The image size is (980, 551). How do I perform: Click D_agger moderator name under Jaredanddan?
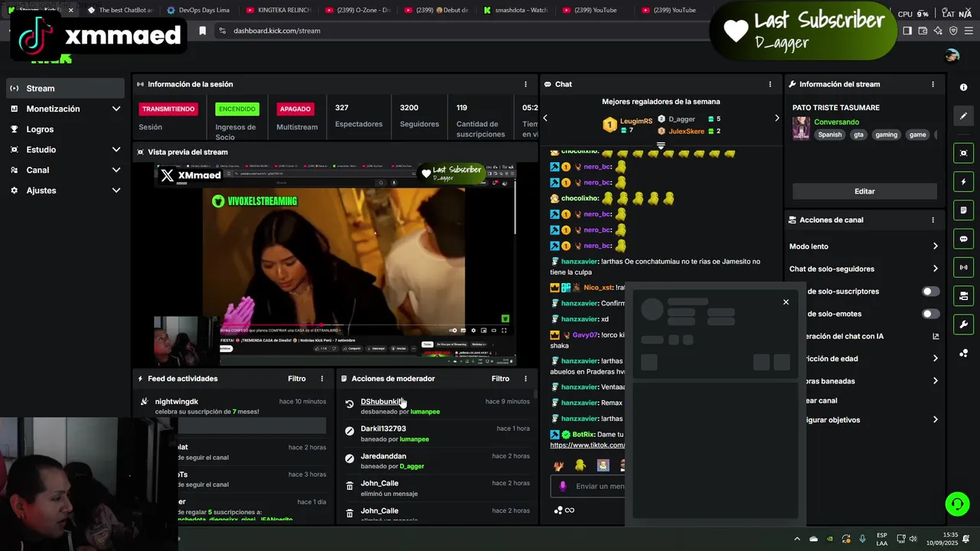pyautogui.click(x=412, y=466)
